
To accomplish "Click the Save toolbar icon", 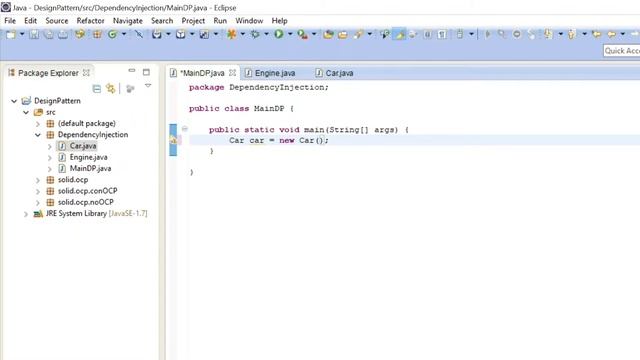I will click(34, 35).
